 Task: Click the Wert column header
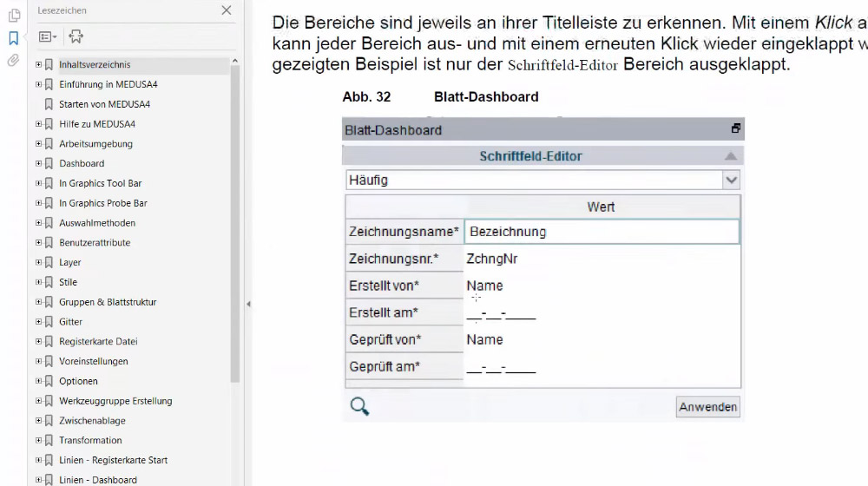pos(602,207)
